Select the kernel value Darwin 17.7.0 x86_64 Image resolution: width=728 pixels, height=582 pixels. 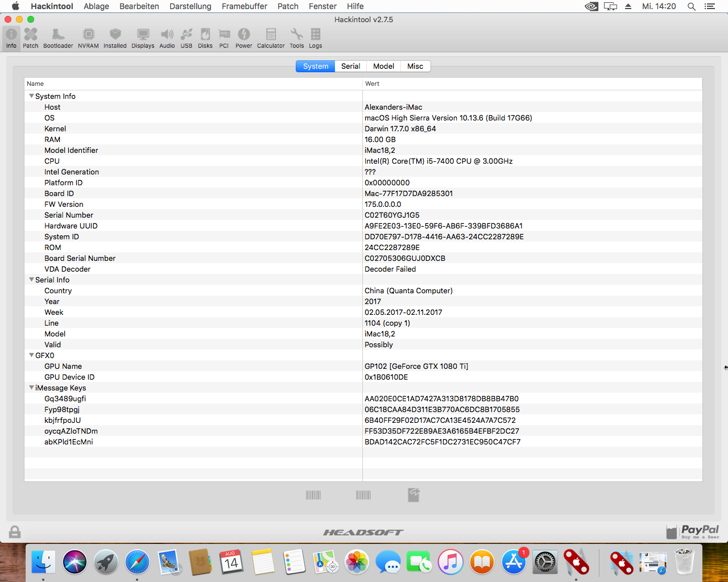[x=400, y=128]
